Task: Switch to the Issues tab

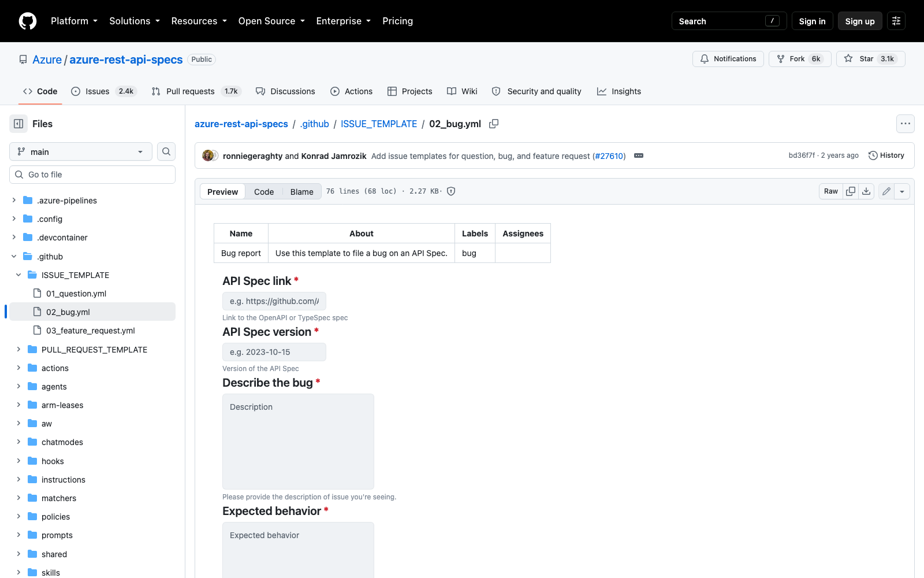Action: pos(104,91)
